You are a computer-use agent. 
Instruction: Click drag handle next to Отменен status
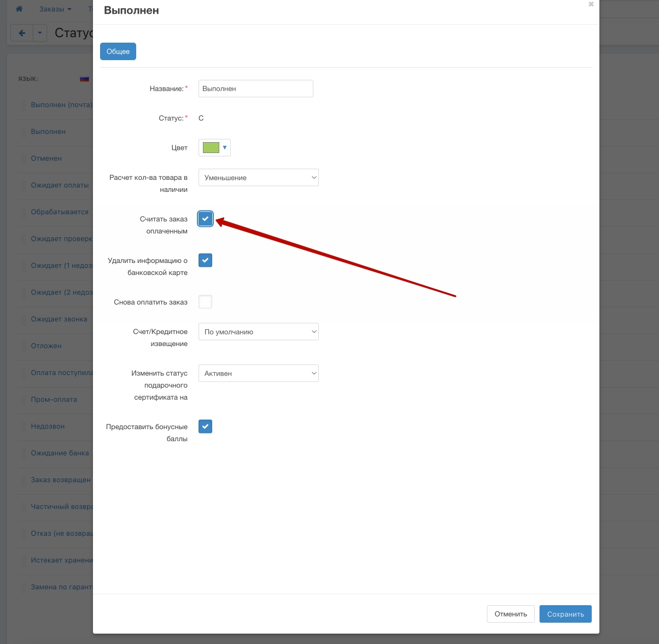[24, 159]
